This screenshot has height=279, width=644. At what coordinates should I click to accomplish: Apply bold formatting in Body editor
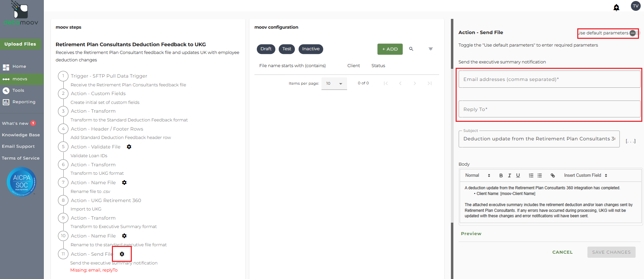(501, 175)
